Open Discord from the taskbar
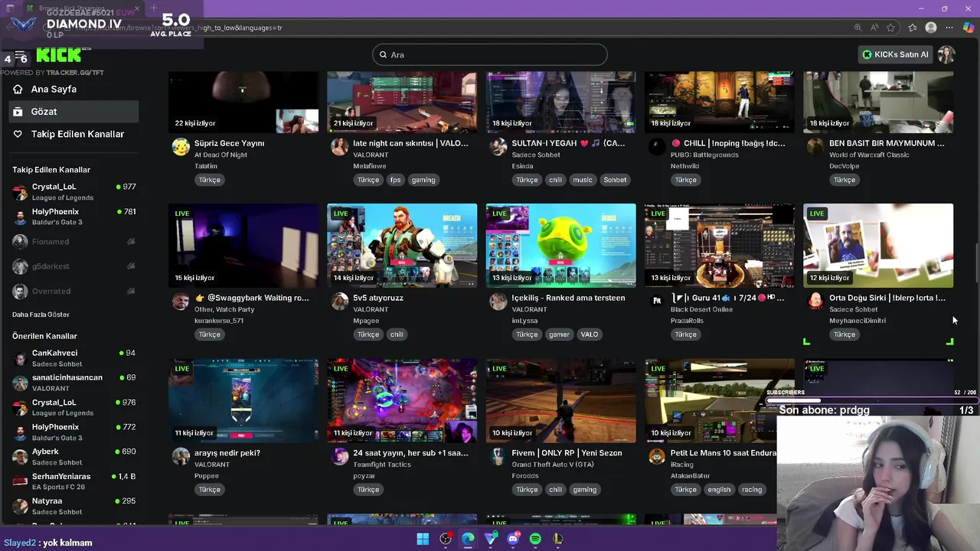980x551 pixels. (513, 539)
